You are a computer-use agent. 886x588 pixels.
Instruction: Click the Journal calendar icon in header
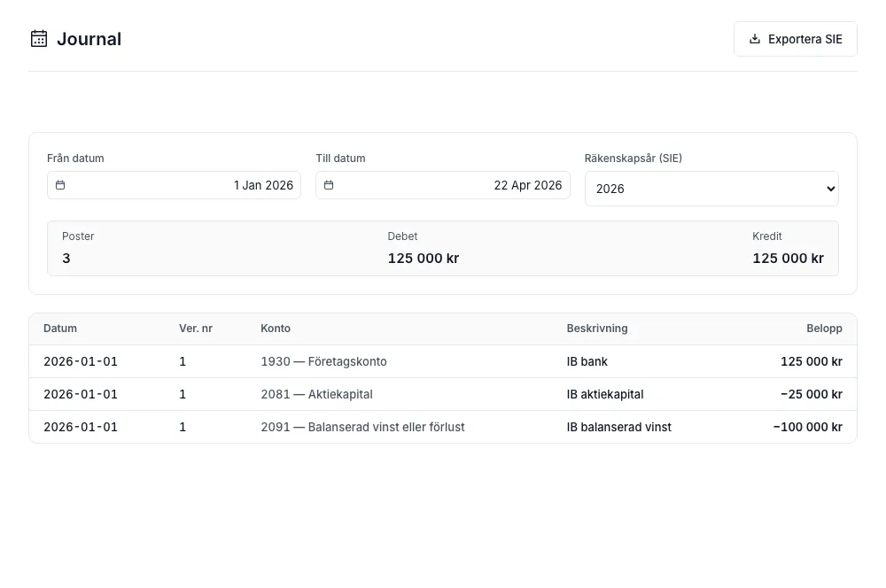(39, 38)
